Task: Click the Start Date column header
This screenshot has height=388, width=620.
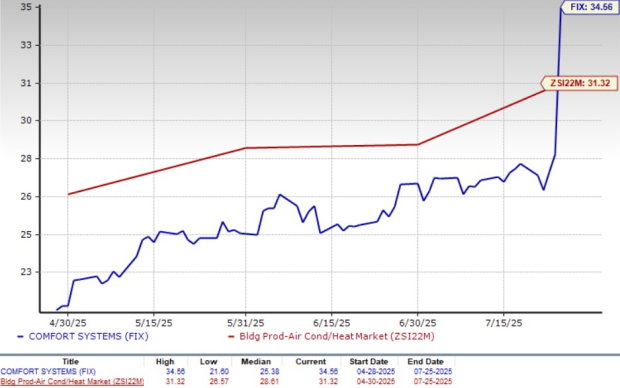Action: [x=369, y=362]
